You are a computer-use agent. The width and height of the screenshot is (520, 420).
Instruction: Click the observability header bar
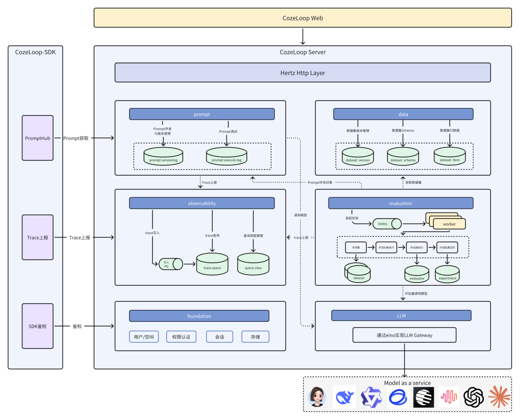pos(201,203)
